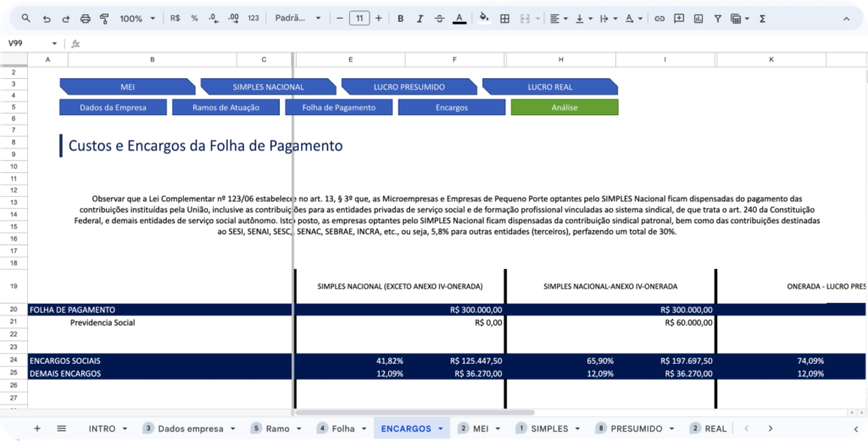Image resolution: width=868 pixels, height=442 pixels.
Task: Switch to the REAL sheet tab
Action: (x=715, y=428)
